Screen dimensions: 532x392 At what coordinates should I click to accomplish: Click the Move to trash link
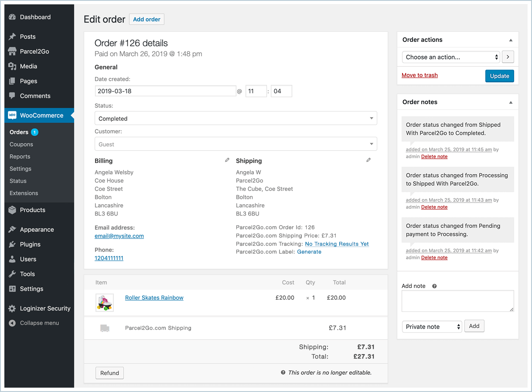[x=419, y=75]
